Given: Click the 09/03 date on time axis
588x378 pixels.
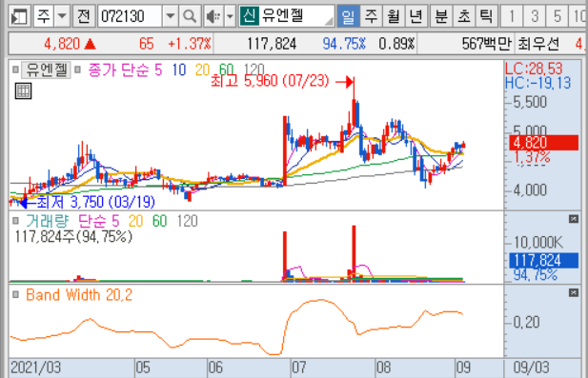Looking at the screenshot, I should coord(531,368).
